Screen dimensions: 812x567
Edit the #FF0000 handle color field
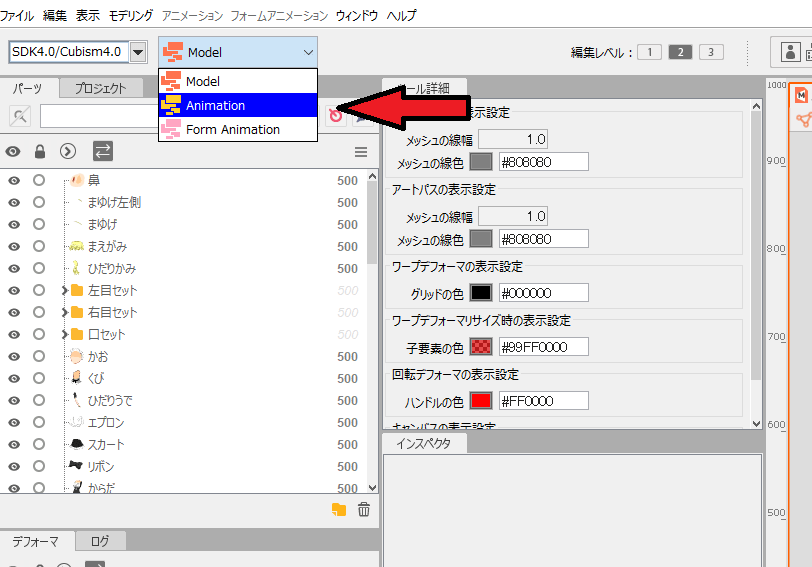(x=544, y=401)
